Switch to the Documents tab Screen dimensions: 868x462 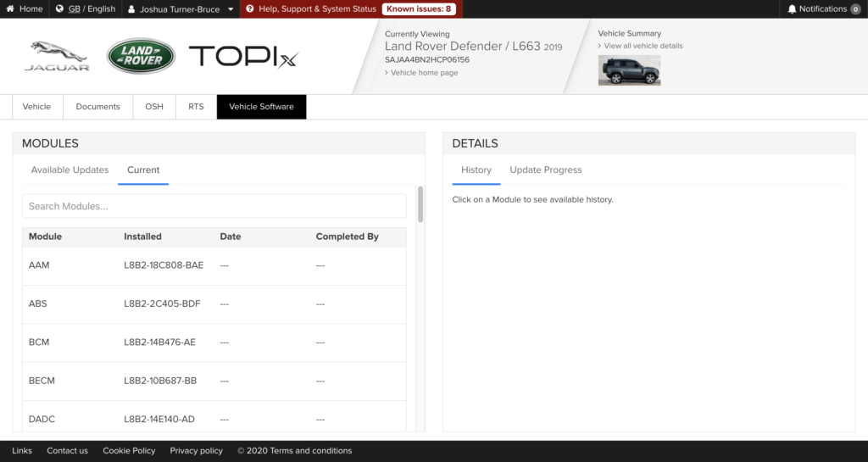tap(97, 107)
